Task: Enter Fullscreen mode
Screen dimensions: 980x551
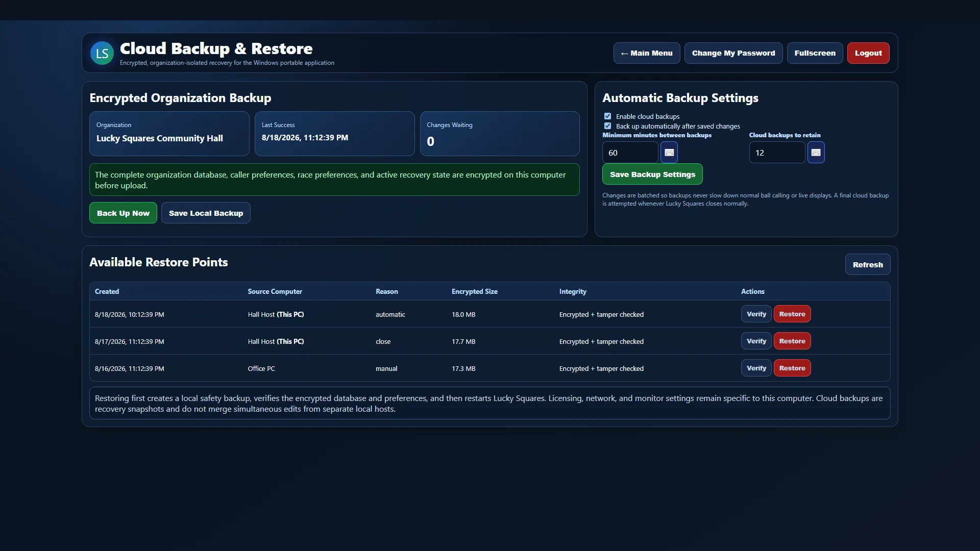Action: [x=815, y=53]
